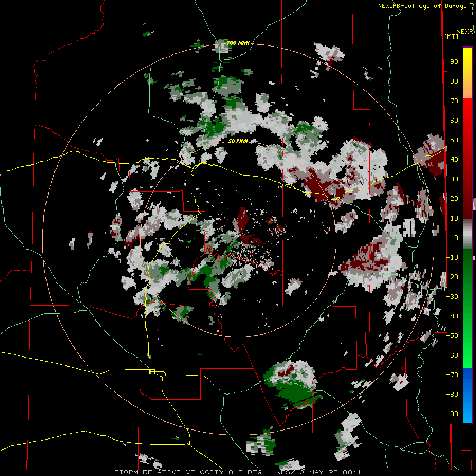Click the [KT] units label
Image resolution: width=476 pixels, height=476 pixels.
(451, 36)
